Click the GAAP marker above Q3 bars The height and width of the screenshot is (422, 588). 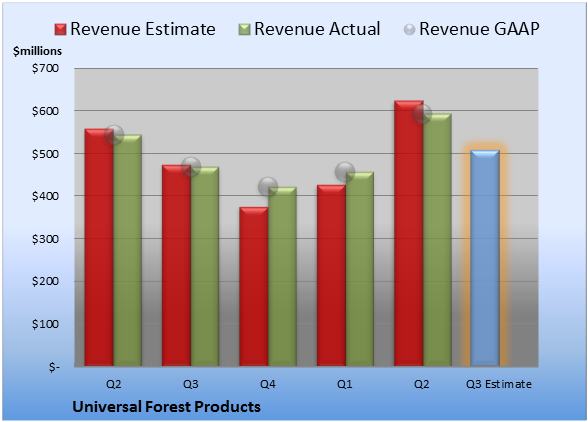point(191,167)
